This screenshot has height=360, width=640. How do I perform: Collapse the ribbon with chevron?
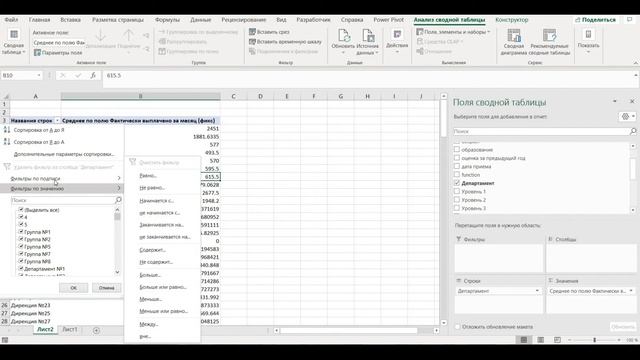[636, 63]
